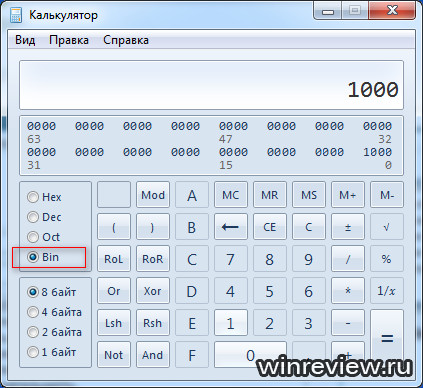Click the digit 7 button
The height and width of the screenshot is (388, 423).
231,259
